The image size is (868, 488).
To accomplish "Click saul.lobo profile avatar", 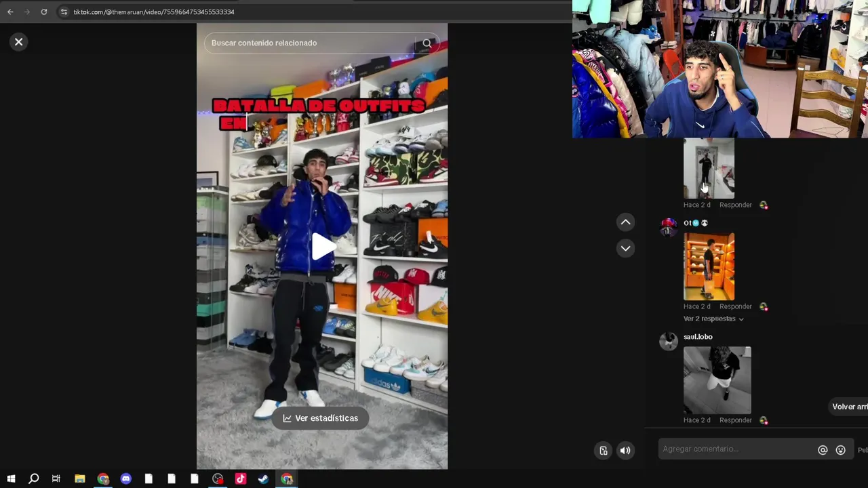I will tap(669, 341).
